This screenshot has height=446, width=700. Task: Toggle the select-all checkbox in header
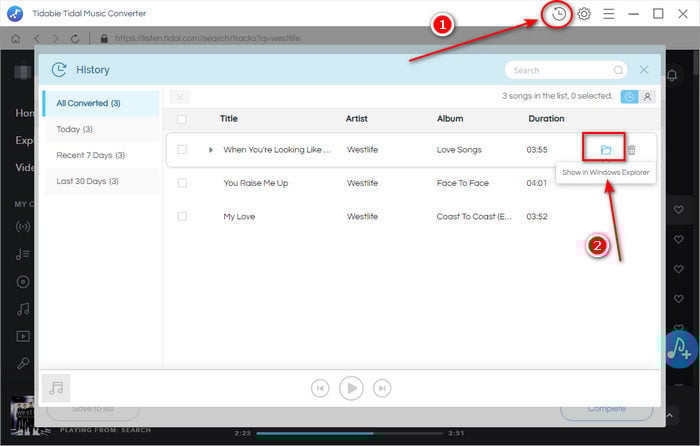181,119
